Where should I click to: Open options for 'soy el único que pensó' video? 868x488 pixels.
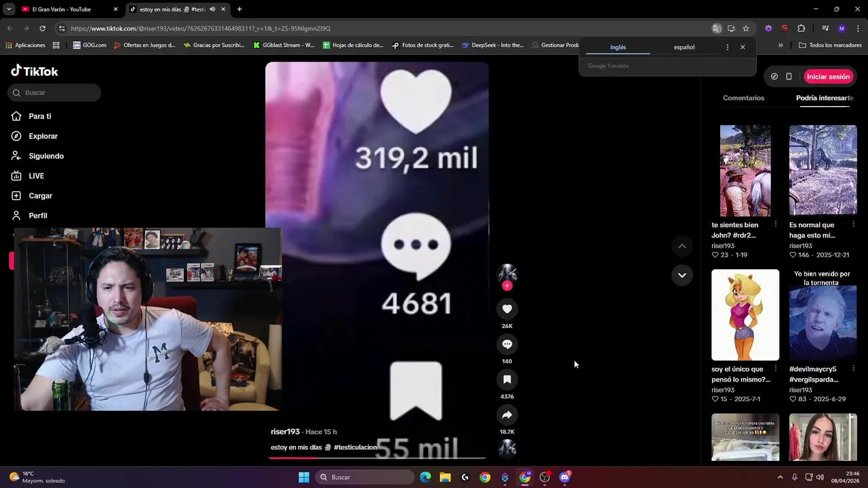click(x=776, y=369)
